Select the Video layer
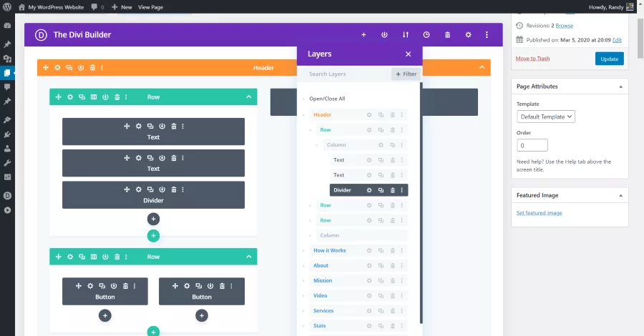Screen dimensions: 644x336 click(x=321, y=296)
